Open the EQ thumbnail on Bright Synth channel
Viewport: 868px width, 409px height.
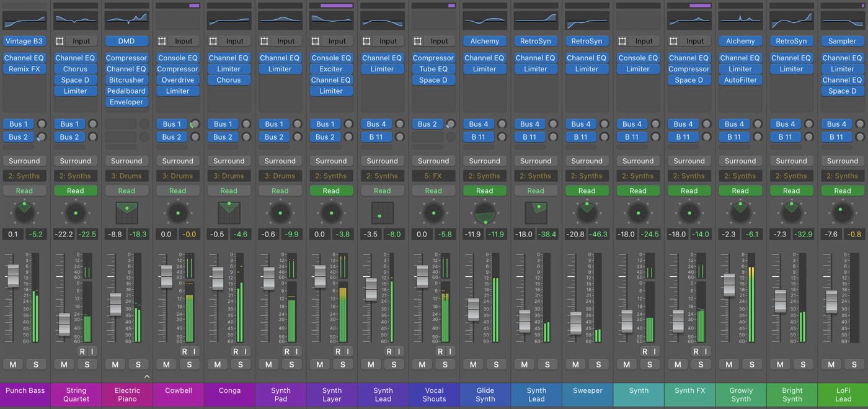[791, 20]
